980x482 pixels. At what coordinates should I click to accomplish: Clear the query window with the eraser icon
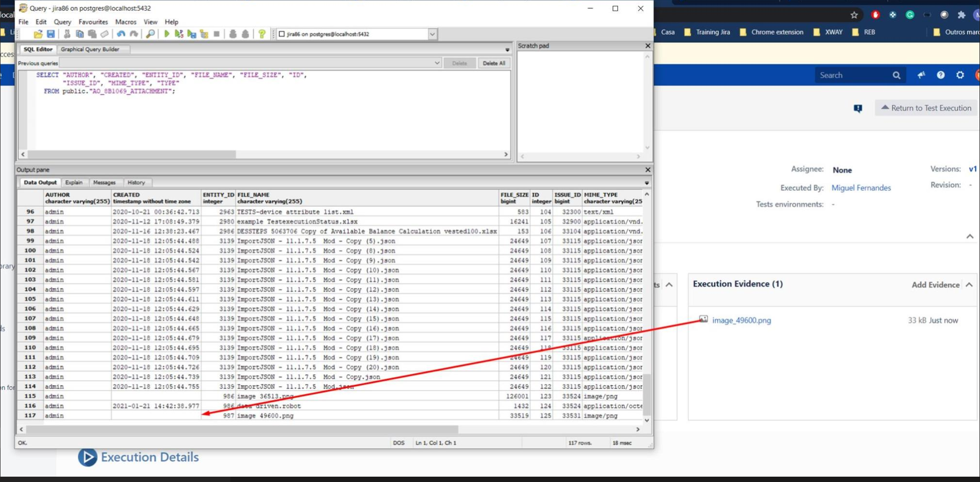106,34
